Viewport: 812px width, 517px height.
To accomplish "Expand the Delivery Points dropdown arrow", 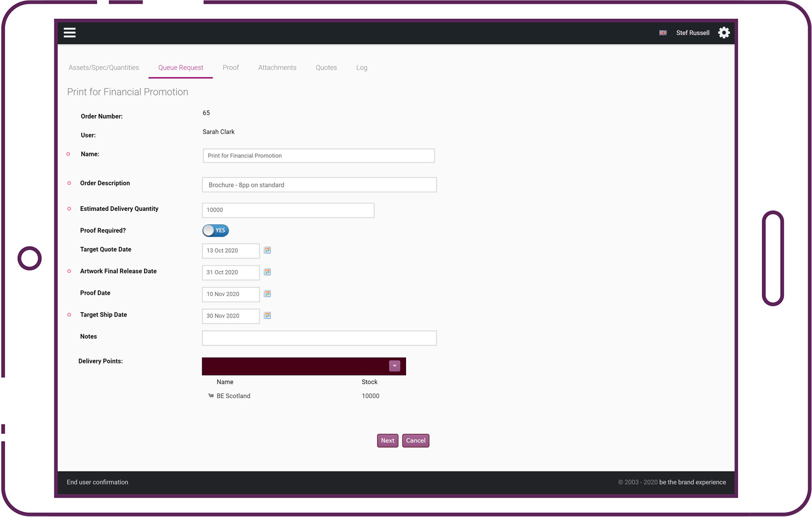I will (394, 366).
